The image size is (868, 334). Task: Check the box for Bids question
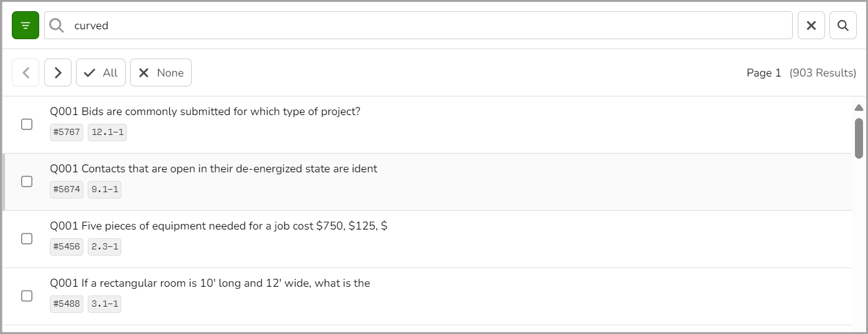click(x=27, y=124)
